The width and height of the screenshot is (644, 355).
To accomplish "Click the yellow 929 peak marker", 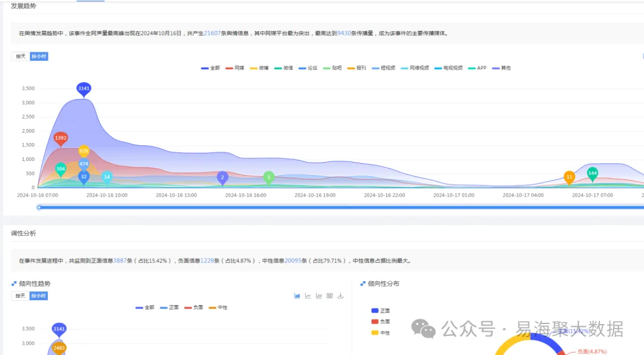I will [84, 151].
